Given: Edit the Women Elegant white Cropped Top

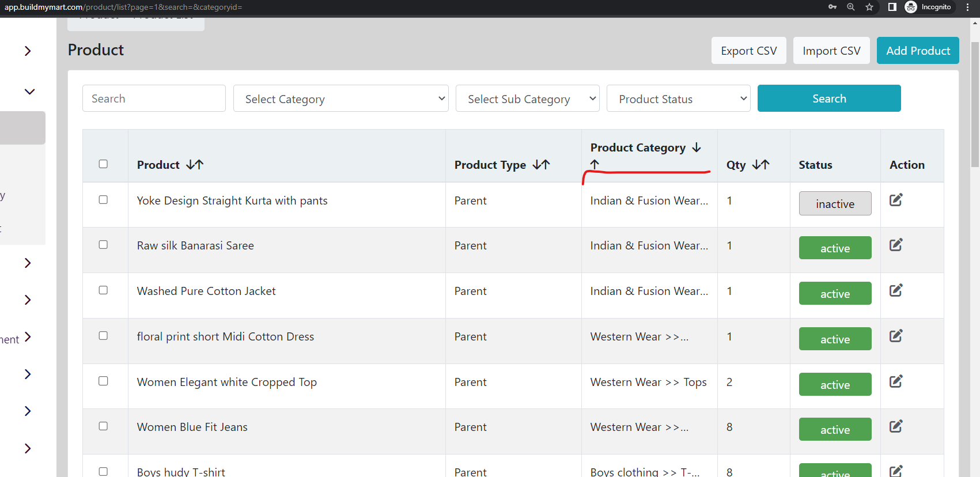Looking at the screenshot, I should click(x=896, y=381).
